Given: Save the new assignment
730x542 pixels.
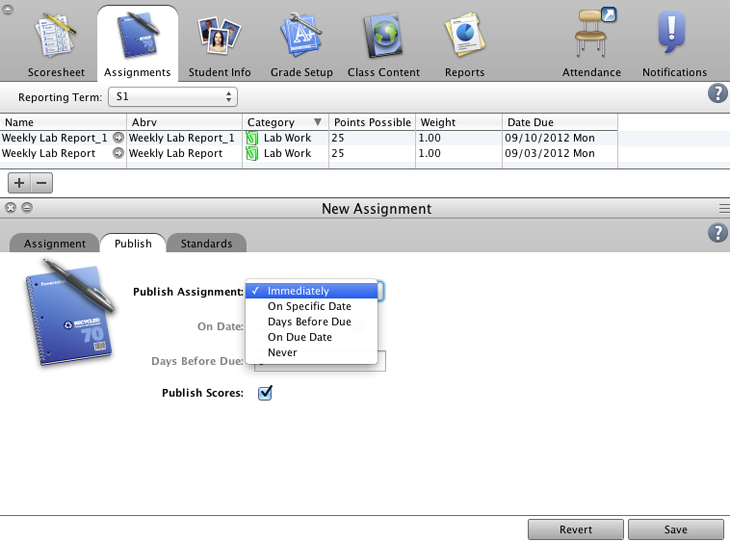Looking at the screenshot, I should 677,529.
